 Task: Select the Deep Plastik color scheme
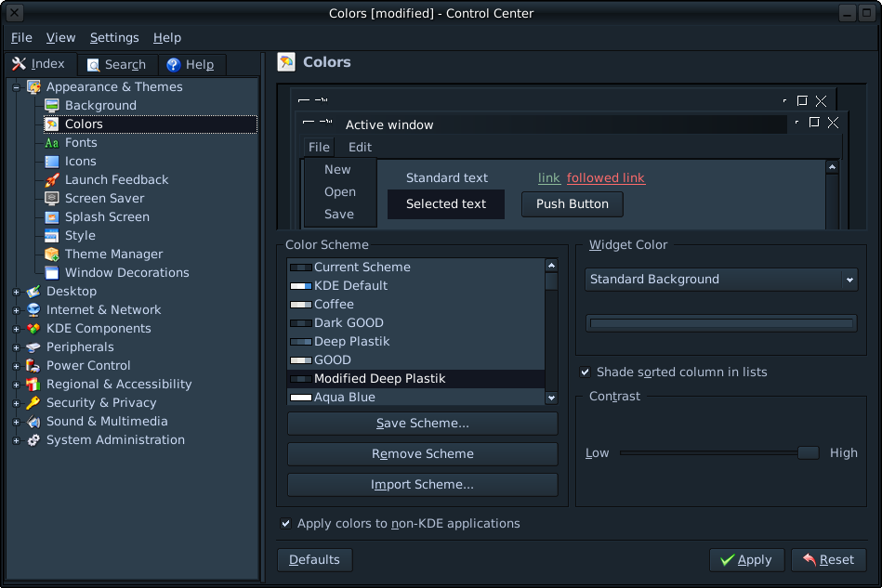[415, 341]
